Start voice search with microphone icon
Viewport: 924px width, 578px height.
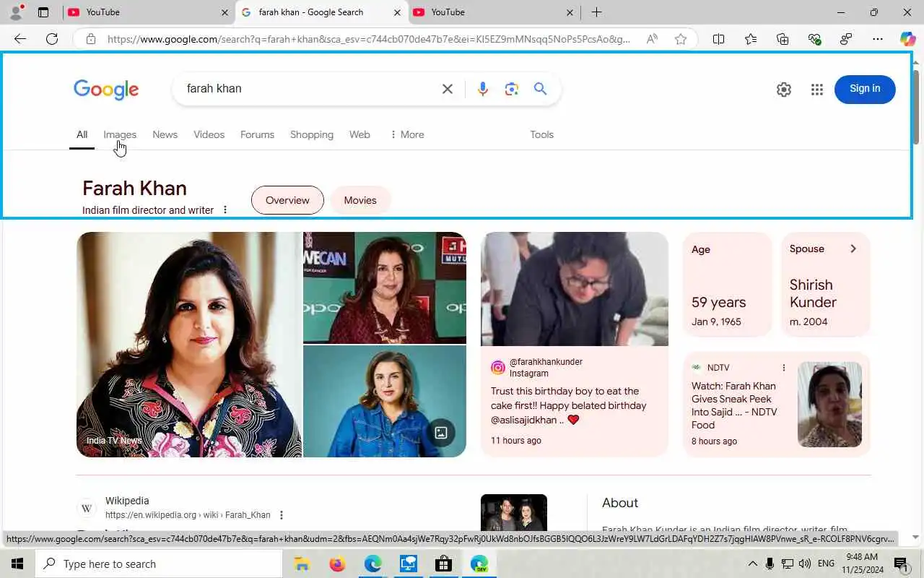[483, 89]
